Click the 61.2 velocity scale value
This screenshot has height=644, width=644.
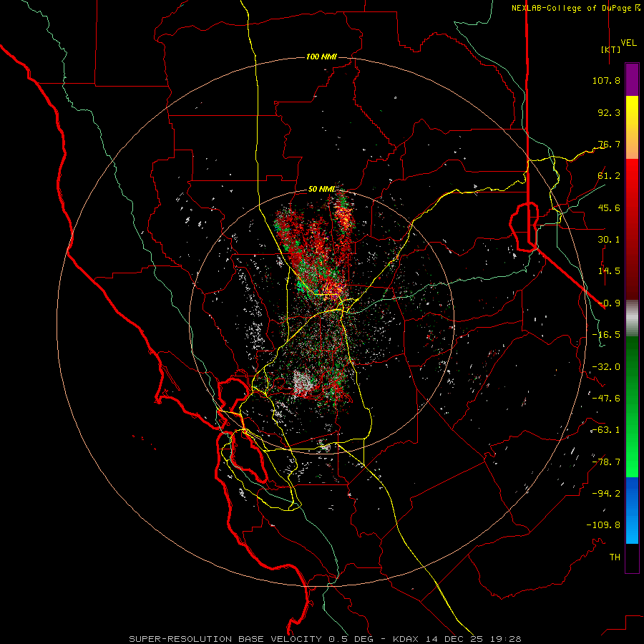click(609, 176)
